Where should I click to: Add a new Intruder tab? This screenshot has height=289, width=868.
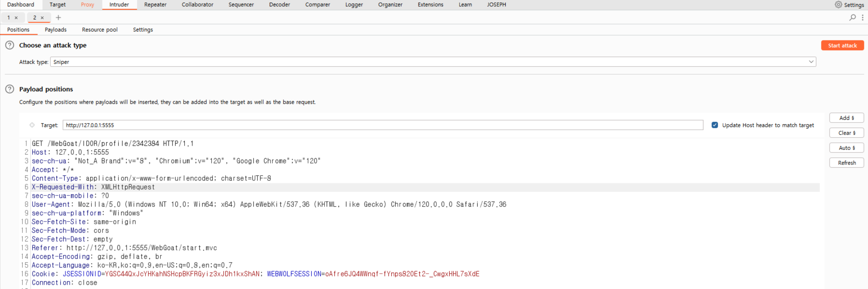[x=58, y=17]
